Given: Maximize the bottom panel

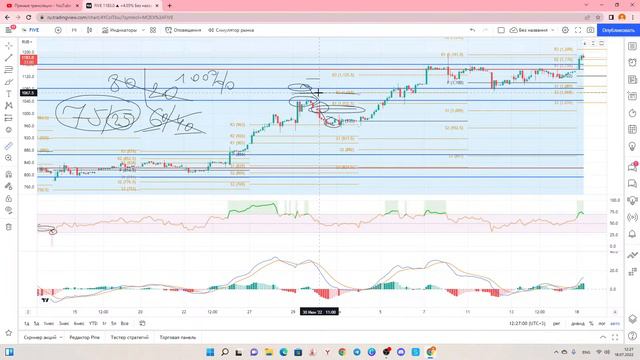Looking at the screenshot, I should click(615, 337).
